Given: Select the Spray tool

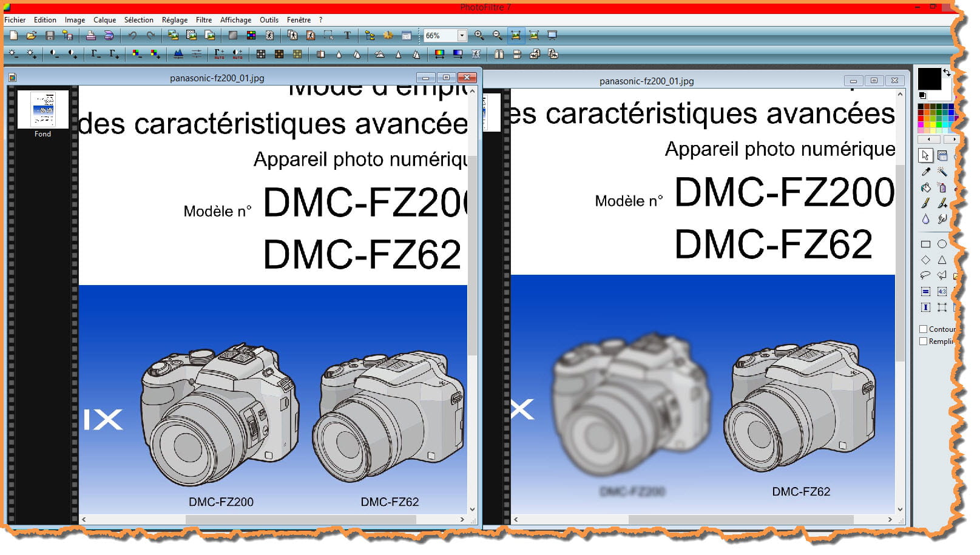Looking at the screenshot, I should tap(942, 188).
